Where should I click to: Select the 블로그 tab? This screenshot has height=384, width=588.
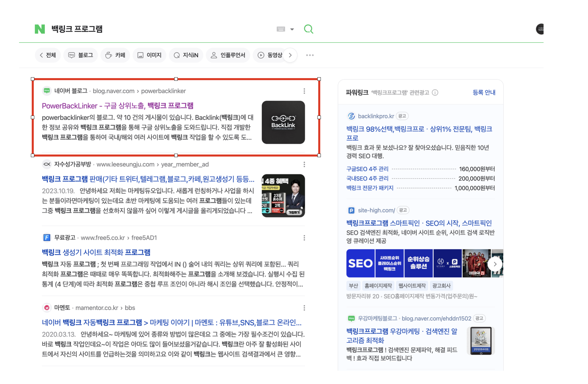pos(80,55)
